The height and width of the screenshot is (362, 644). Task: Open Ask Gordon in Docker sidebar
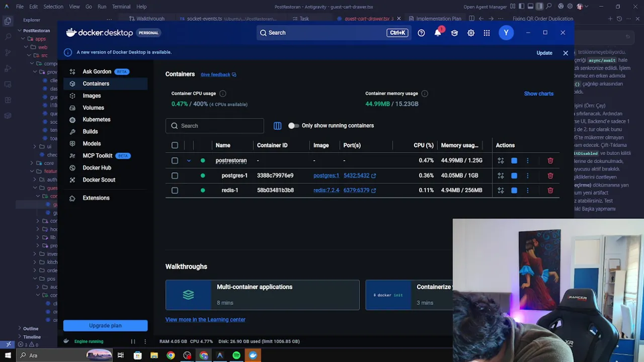pos(105,71)
